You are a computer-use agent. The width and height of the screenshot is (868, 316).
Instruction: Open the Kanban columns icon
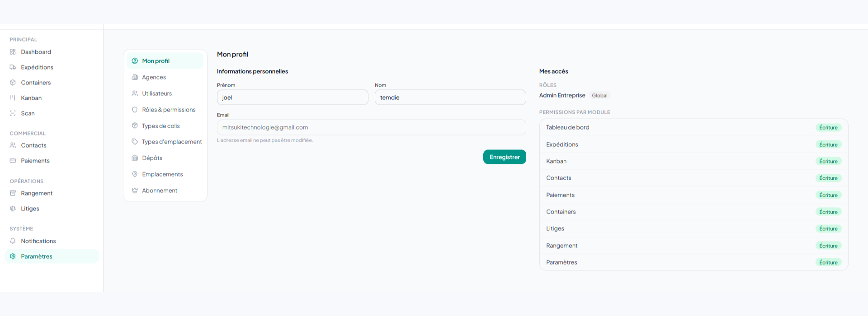[13, 98]
